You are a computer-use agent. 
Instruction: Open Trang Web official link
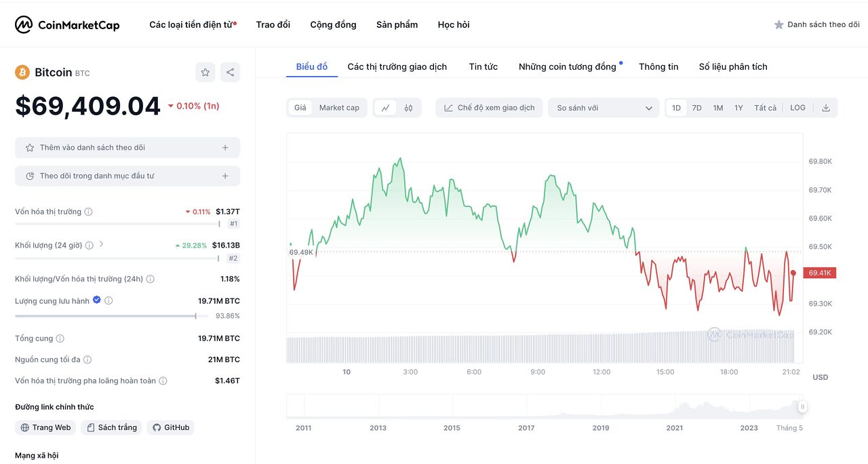click(x=45, y=427)
